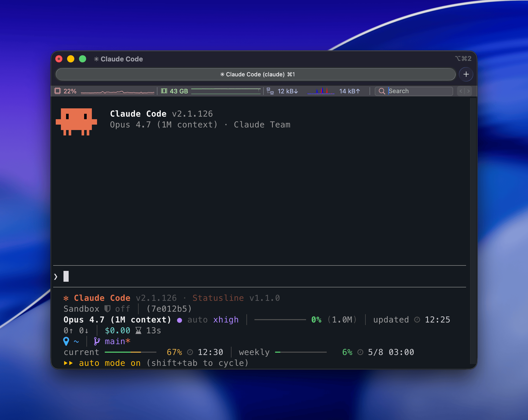Viewport: 528px width, 420px height.
Task: Click the clock icon before 12:30
Action: 190,352
